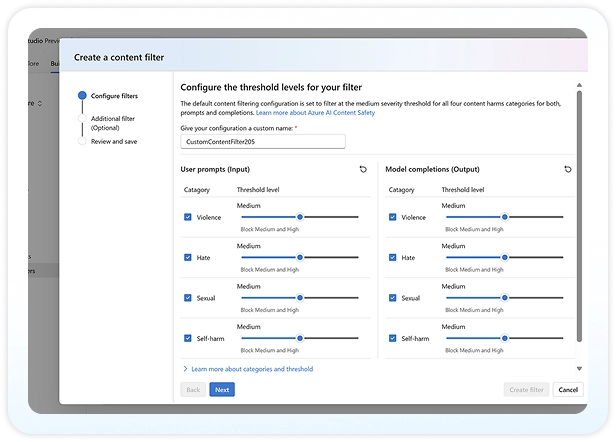Click the Back button
The image size is (616, 442).
click(x=193, y=390)
